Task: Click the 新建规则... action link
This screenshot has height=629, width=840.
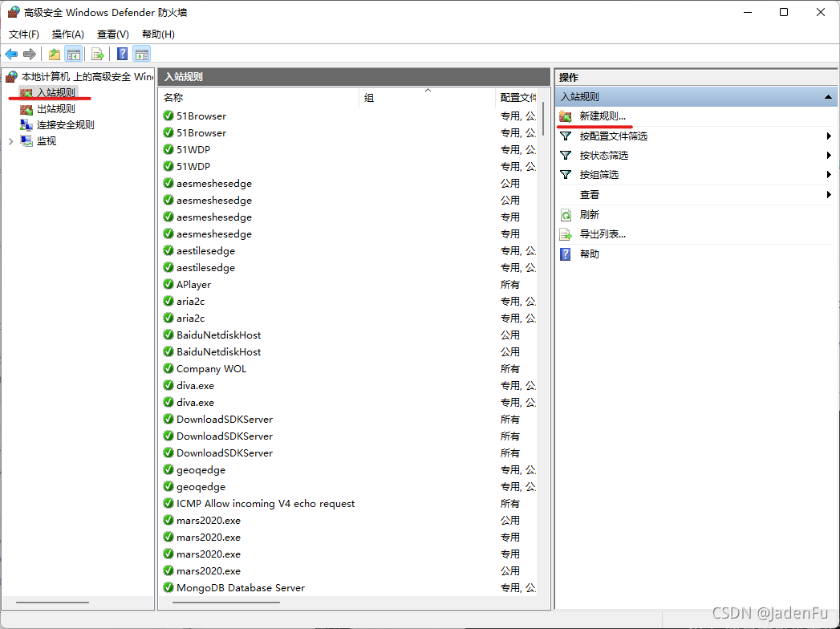Action: click(603, 116)
